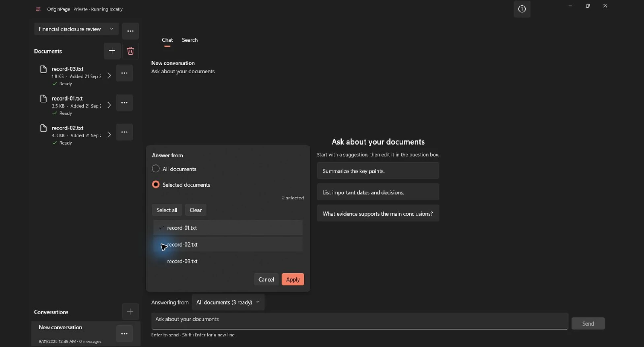Choose the 'Summarize the key points.' suggestion

378,171
